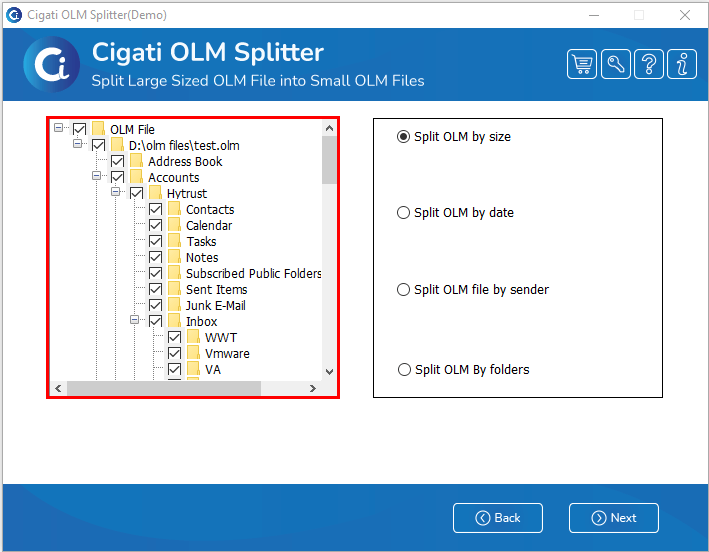Click the folder icon beside Vmware

193,353
